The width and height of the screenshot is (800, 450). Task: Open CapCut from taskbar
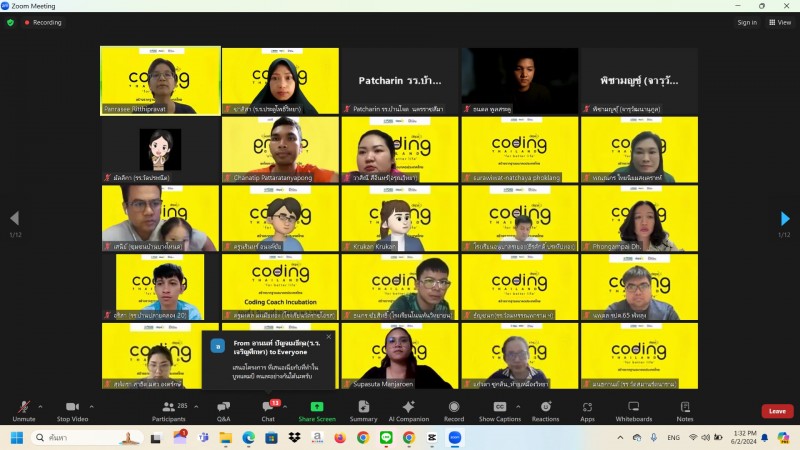tap(432, 438)
